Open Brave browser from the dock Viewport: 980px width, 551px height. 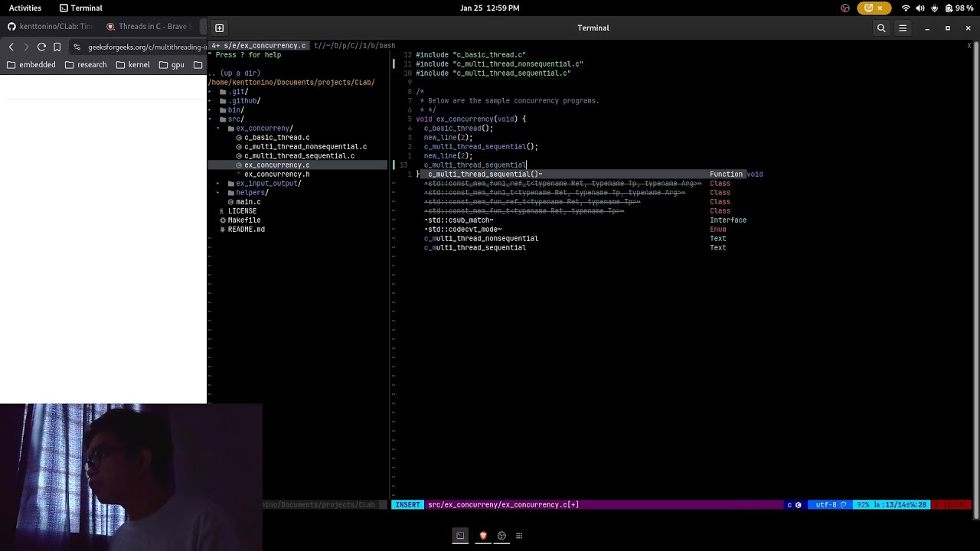coord(483,536)
